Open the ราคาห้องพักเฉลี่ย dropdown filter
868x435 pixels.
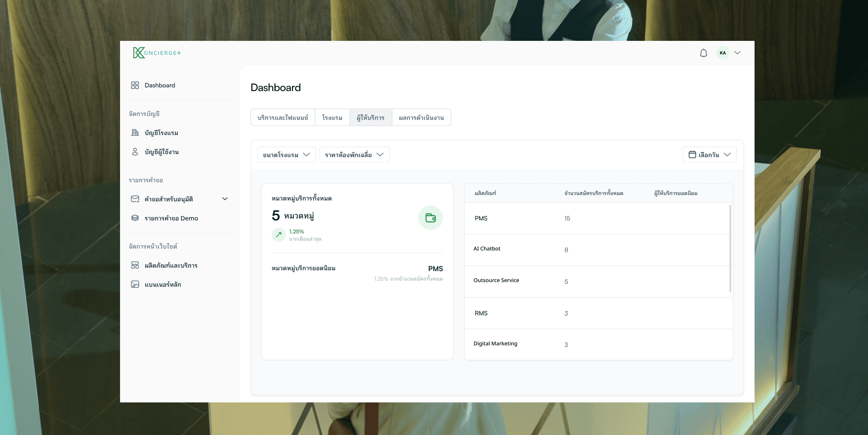point(354,155)
